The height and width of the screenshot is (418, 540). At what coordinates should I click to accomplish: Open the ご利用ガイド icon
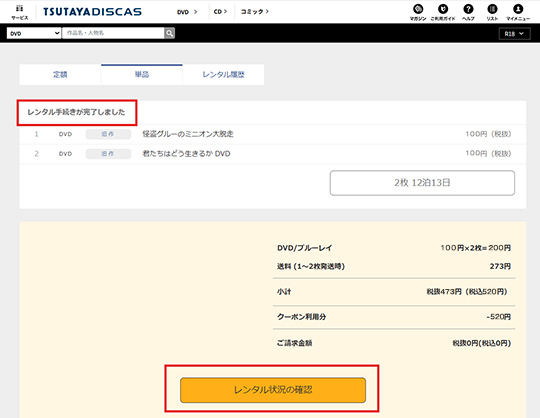(443, 12)
